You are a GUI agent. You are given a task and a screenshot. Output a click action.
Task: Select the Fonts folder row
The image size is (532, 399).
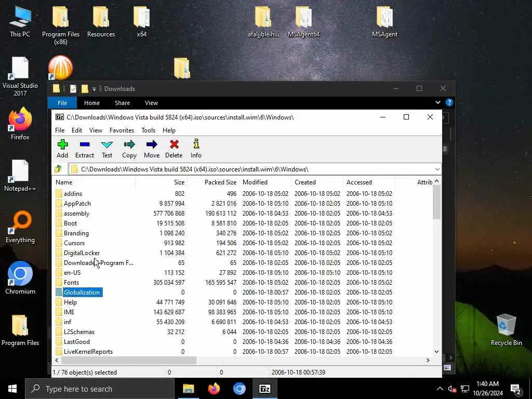tap(243, 282)
